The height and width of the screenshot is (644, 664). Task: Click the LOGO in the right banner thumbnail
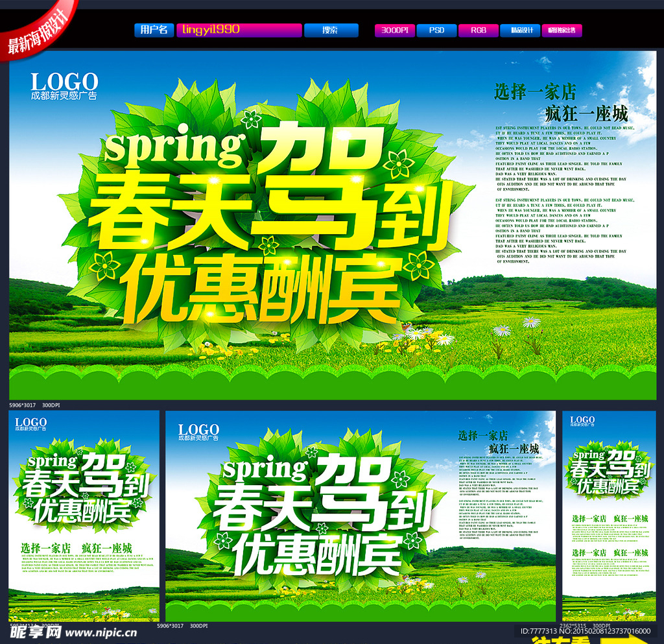pos(582,419)
